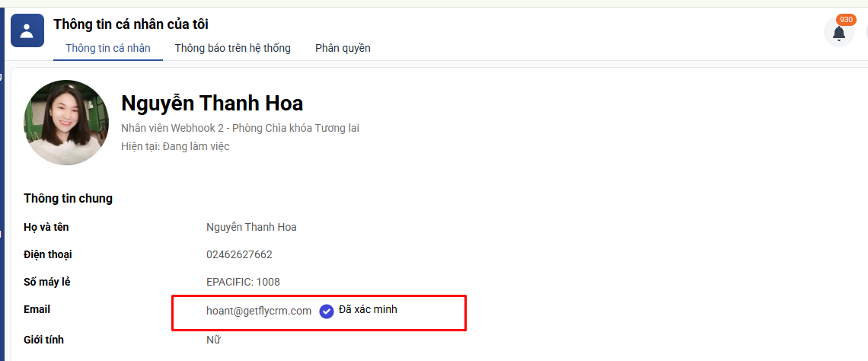Open the Thông báo trên hệ thống tab
The height and width of the screenshot is (361, 868).
(232, 48)
